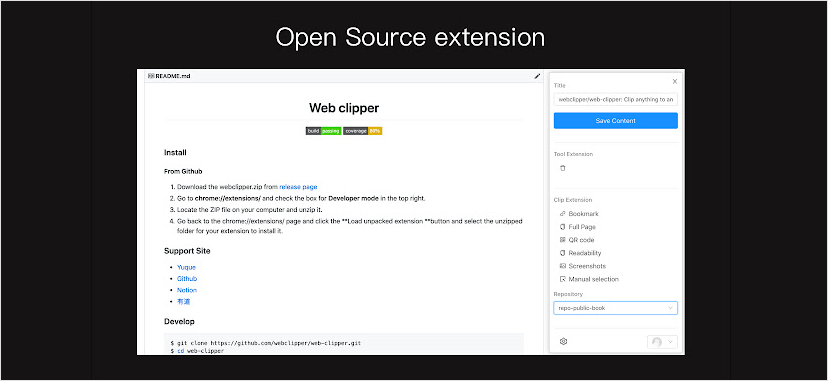Click the Clip Extension section label
This screenshot has height=381, width=828.
coord(572,200)
